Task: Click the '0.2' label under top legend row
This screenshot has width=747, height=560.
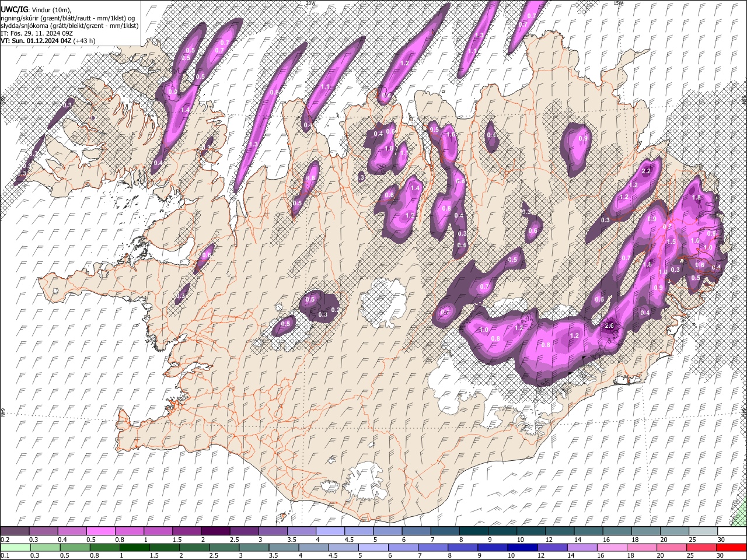Action: click(5, 540)
